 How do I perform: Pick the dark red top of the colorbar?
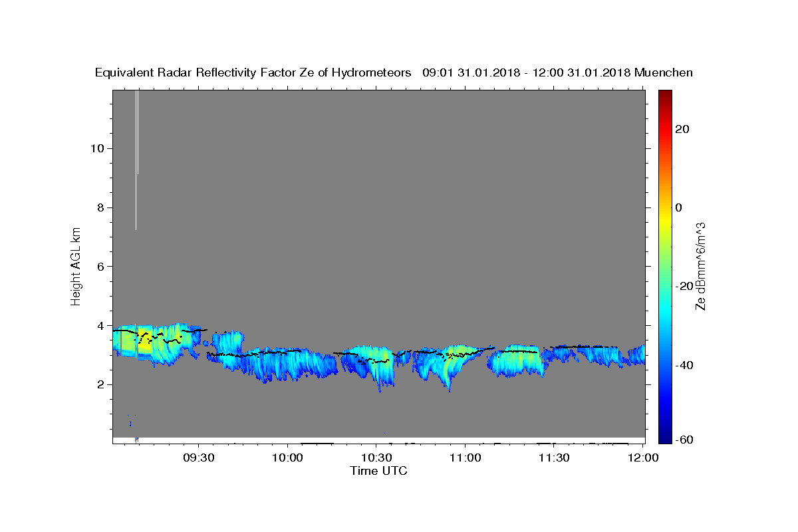665,93
